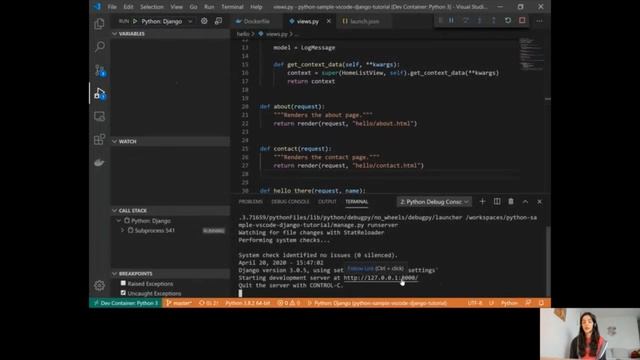The image size is (640, 360).
Task: Switch to the Problems panel tab
Action: tap(251, 202)
